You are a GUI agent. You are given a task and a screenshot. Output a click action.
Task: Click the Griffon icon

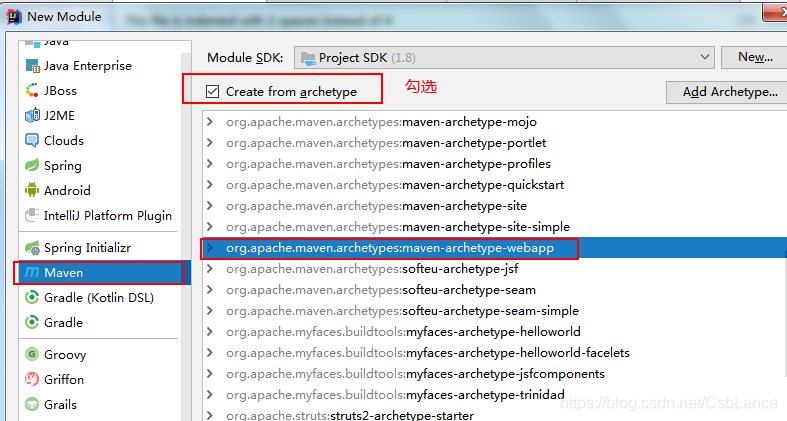[32, 379]
